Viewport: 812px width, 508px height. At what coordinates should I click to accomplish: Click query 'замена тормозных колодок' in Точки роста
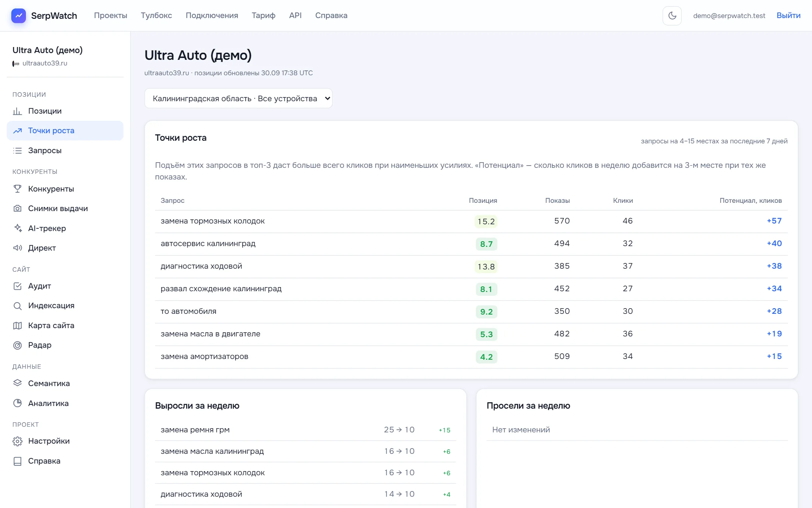[x=212, y=221]
